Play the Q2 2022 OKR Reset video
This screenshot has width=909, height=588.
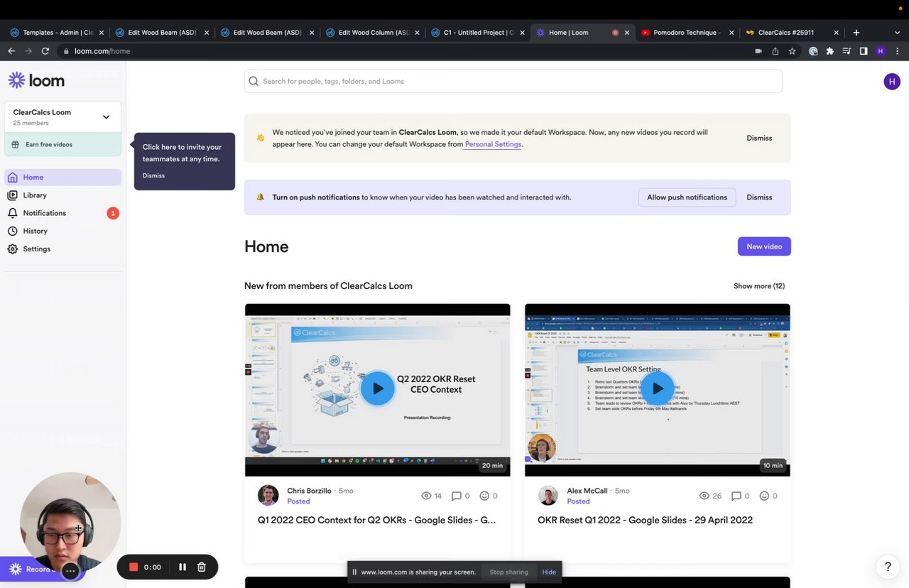(377, 388)
